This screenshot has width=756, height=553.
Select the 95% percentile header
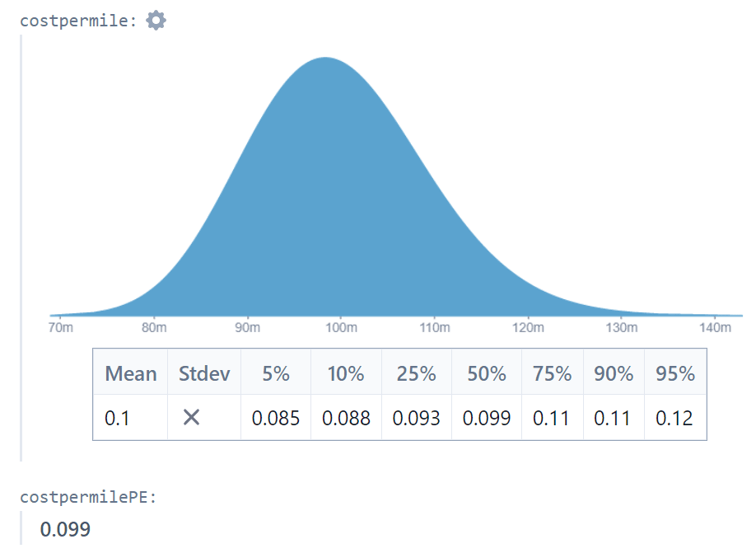[x=675, y=373]
